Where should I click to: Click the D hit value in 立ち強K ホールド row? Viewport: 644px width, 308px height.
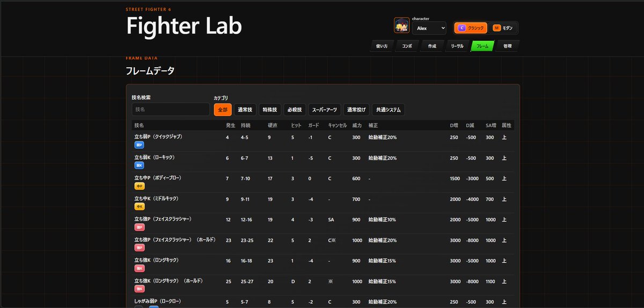point(292,281)
